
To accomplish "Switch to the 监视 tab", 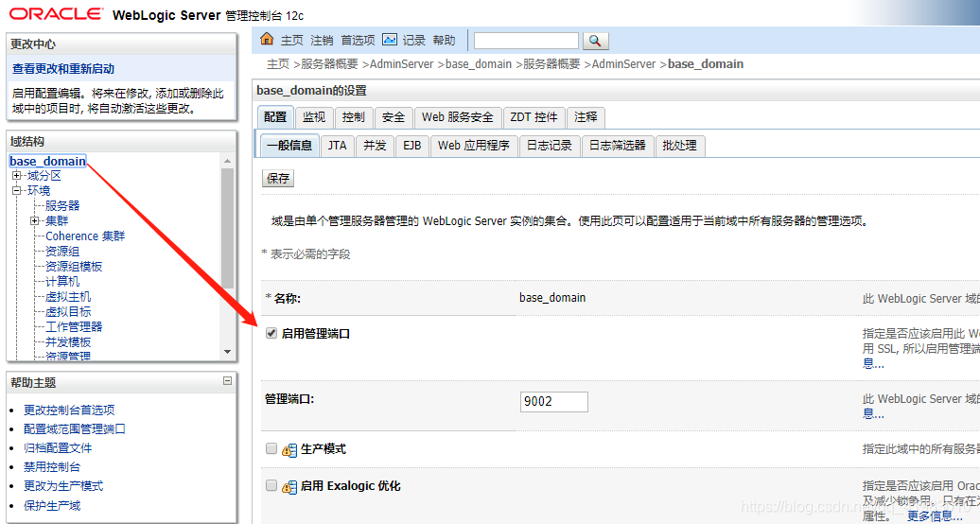I will (x=314, y=117).
